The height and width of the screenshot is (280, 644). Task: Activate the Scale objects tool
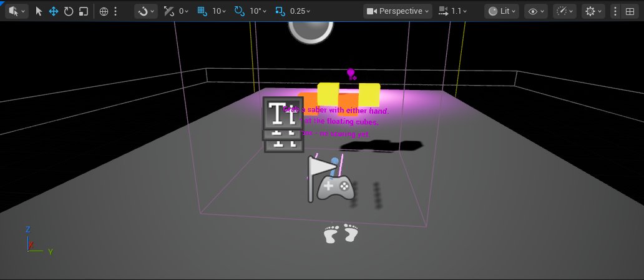coord(84,11)
